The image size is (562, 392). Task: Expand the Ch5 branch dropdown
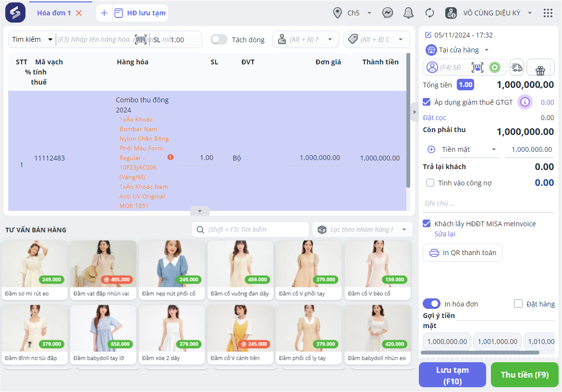pyautogui.click(x=369, y=13)
